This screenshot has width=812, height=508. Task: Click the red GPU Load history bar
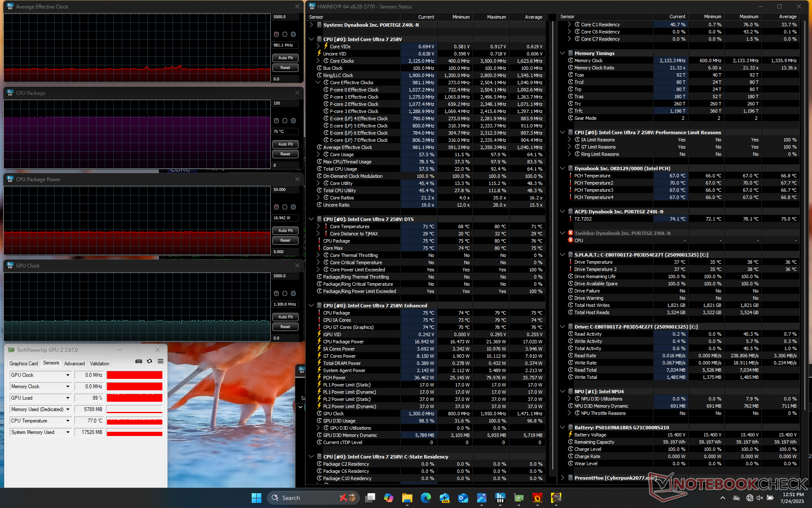[134, 398]
